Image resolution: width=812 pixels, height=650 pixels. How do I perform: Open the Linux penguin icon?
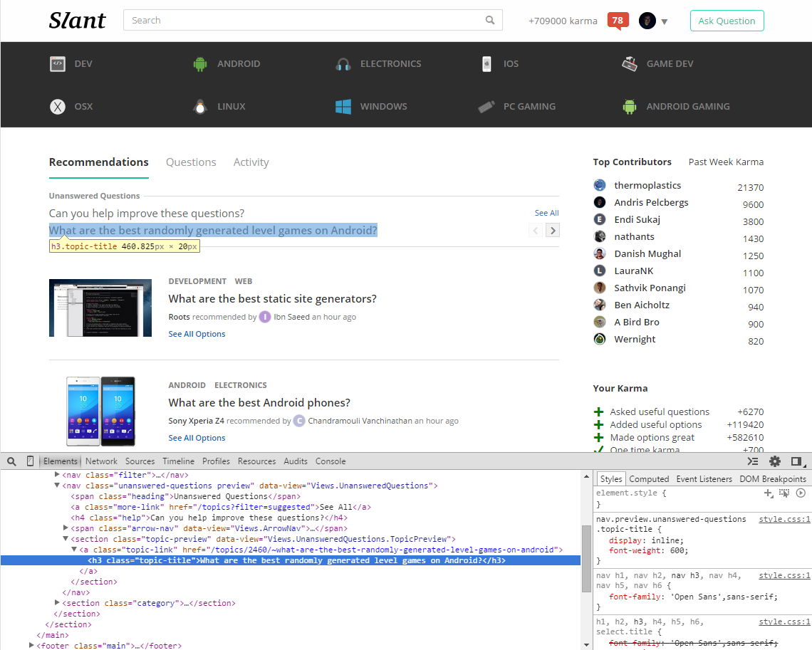pos(200,107)
